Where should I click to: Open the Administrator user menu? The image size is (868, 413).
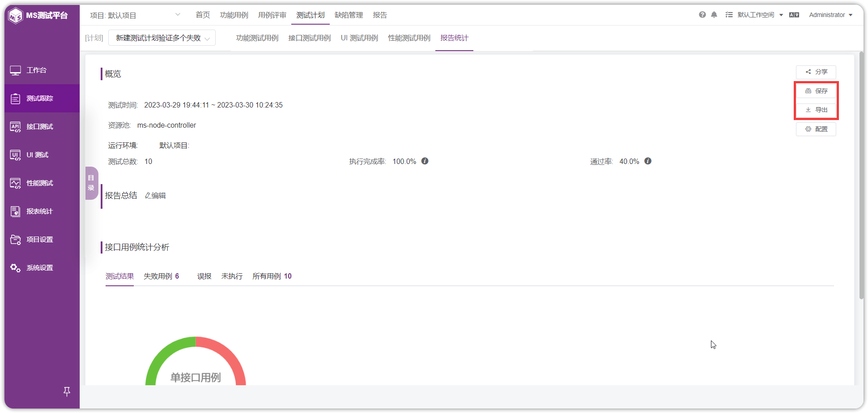830,15
